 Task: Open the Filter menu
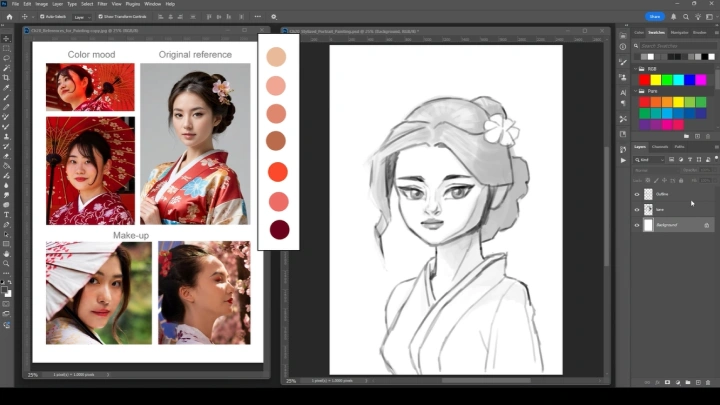(102, 4)
